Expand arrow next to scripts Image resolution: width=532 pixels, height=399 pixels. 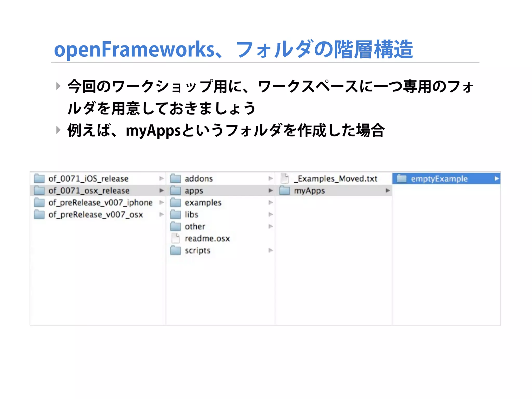(270, 250)
